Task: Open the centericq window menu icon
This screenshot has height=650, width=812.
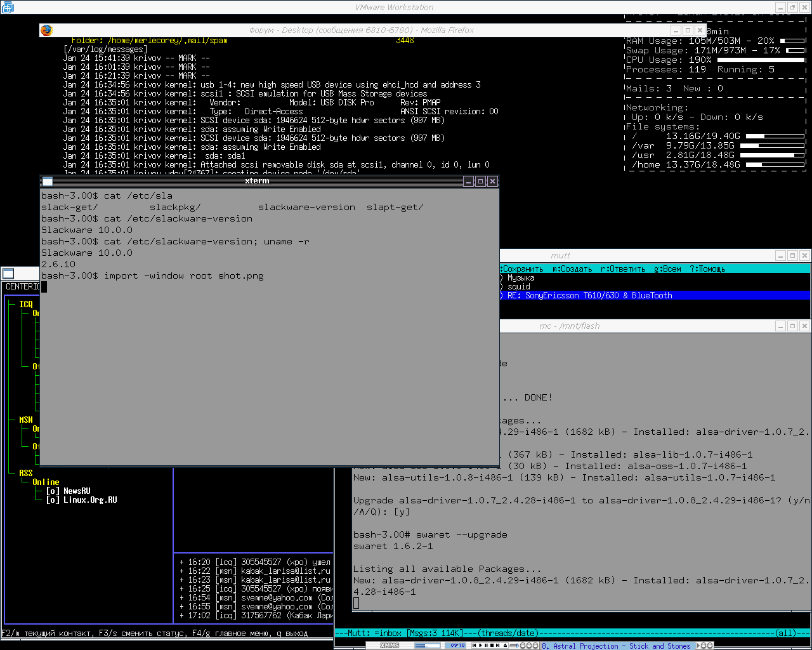Action: click(8, 274)
